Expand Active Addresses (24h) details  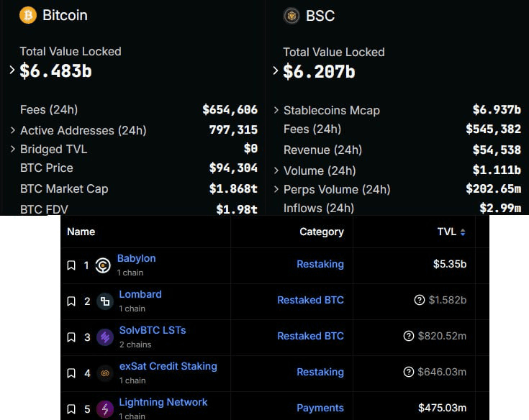tap(13, 130)
